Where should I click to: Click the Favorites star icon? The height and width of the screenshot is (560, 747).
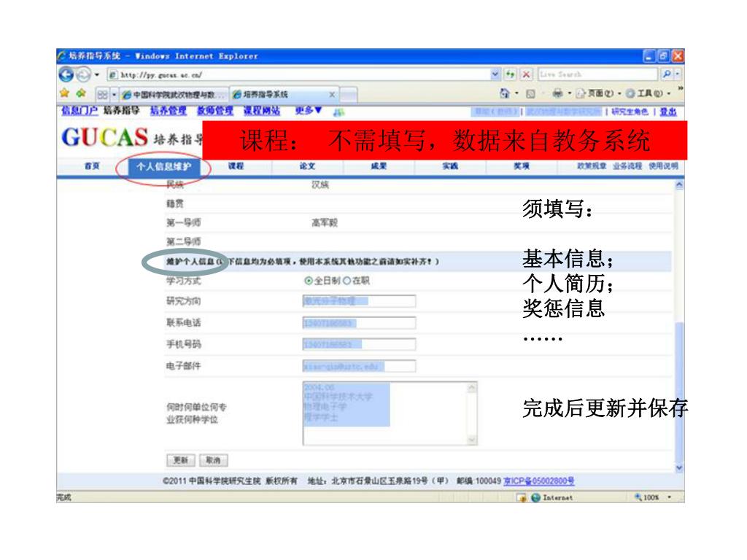click(x=65, y=93)
